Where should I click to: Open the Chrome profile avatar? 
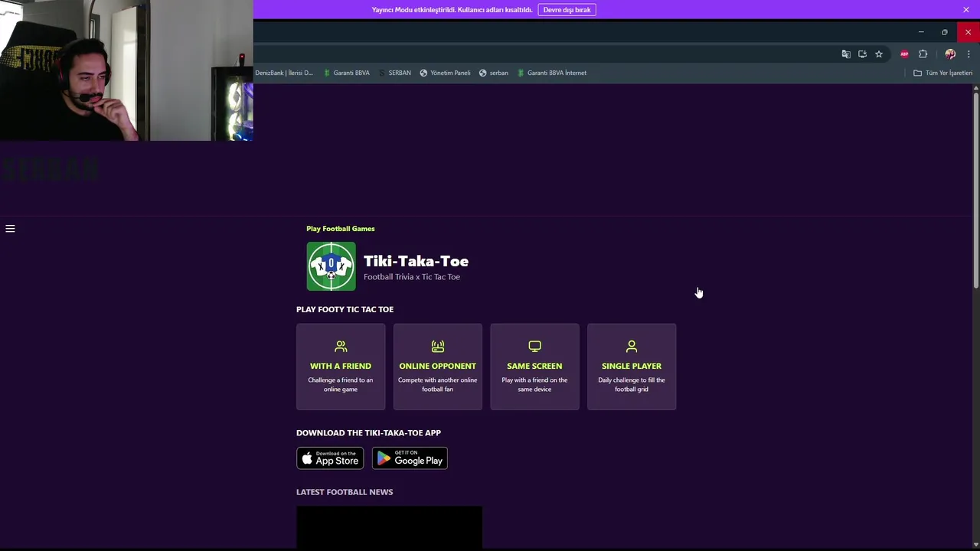pos(950,54)
